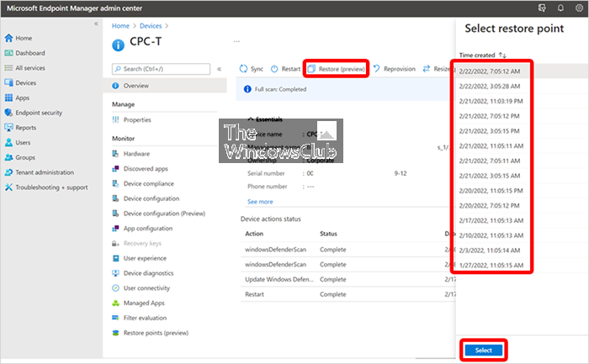
Task: Click the Sync icon in device toolbar
Action: [243, 69]
